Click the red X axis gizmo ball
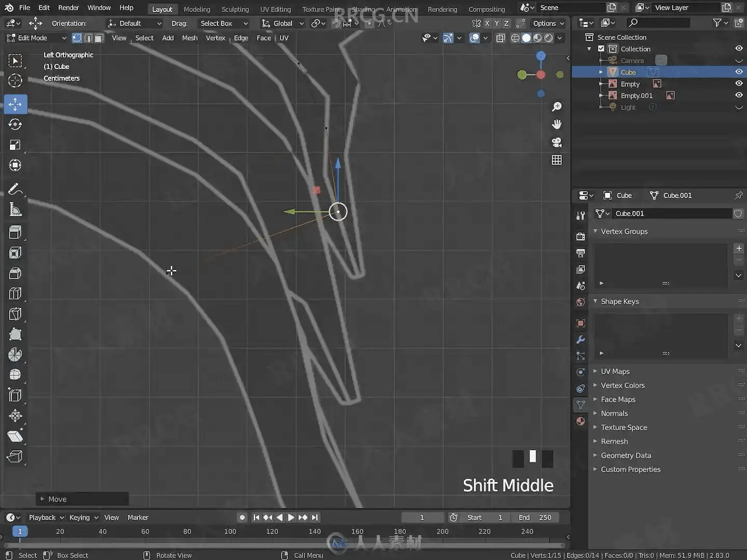The width and height of the screenshot is (747, 560). 541,75
